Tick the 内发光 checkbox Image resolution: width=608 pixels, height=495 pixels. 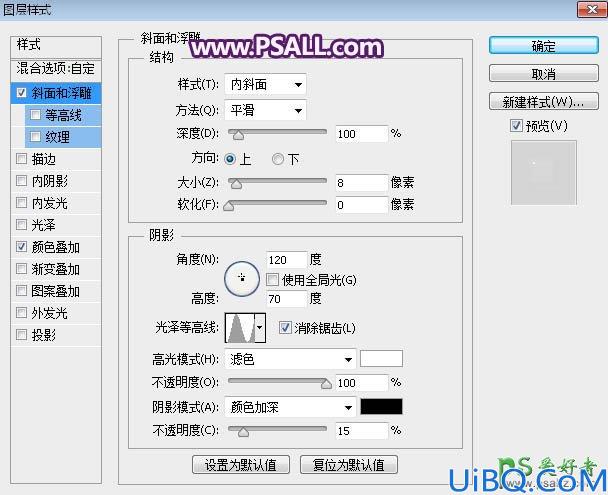click(x=21, y=202)
